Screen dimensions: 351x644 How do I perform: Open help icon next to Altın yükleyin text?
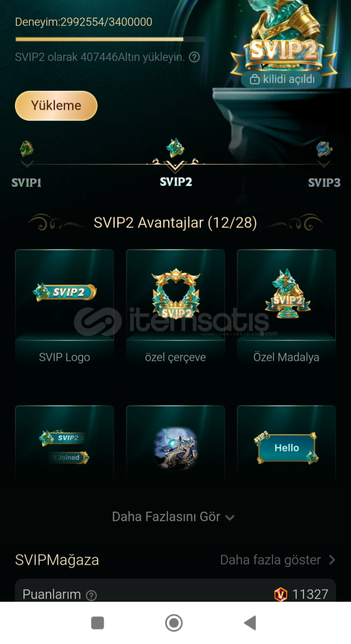click(194, 57)
